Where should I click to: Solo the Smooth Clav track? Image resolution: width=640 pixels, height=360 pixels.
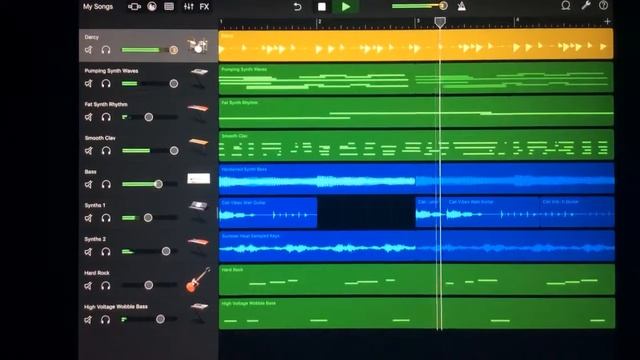(x=106, y=151)
